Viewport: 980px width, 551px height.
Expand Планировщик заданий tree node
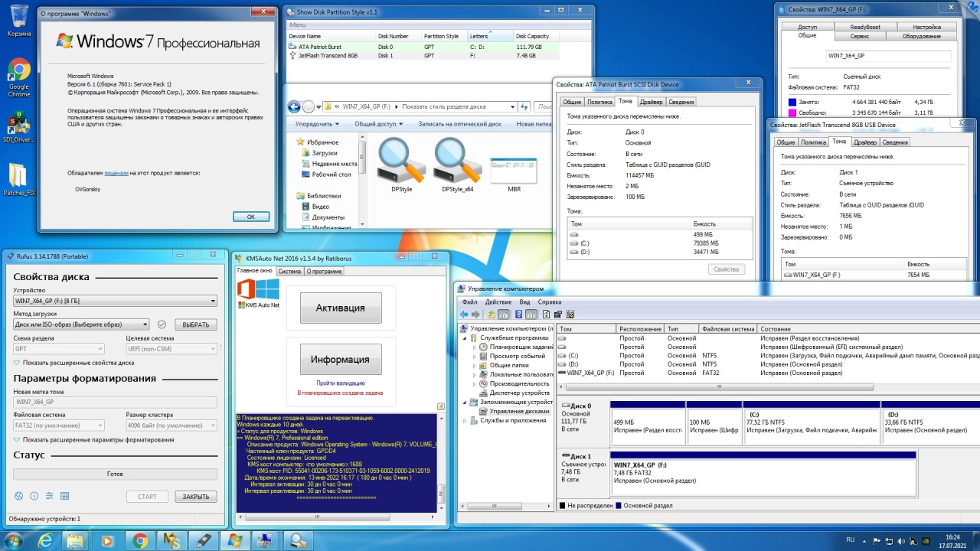click(x=475, y=347)
